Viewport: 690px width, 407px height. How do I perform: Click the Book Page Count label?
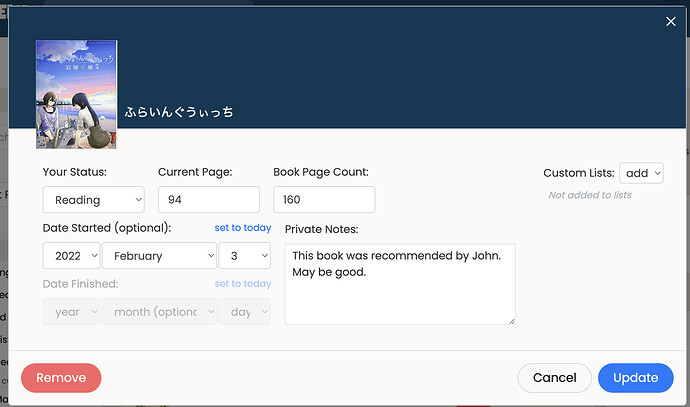pos(321,172)
